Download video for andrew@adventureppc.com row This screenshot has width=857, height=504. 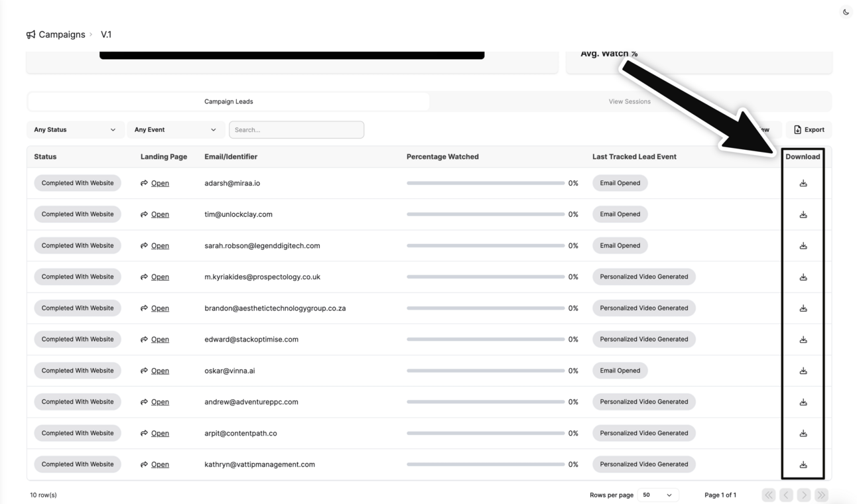803,402
